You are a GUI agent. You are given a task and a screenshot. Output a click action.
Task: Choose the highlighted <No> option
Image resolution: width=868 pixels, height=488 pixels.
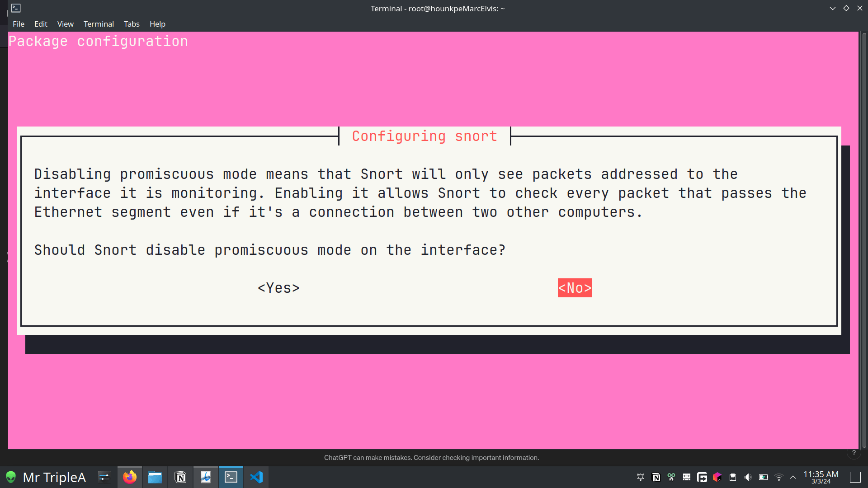(x=575, y=288)
